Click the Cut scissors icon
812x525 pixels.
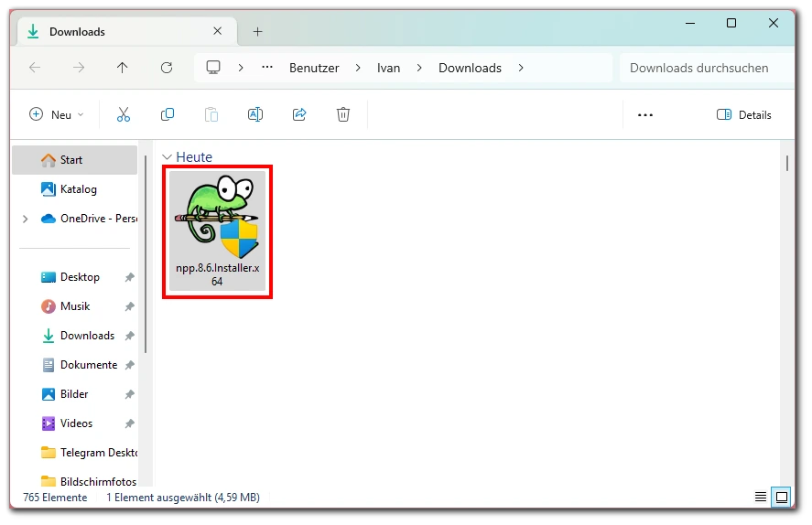(x=124, y=114)
